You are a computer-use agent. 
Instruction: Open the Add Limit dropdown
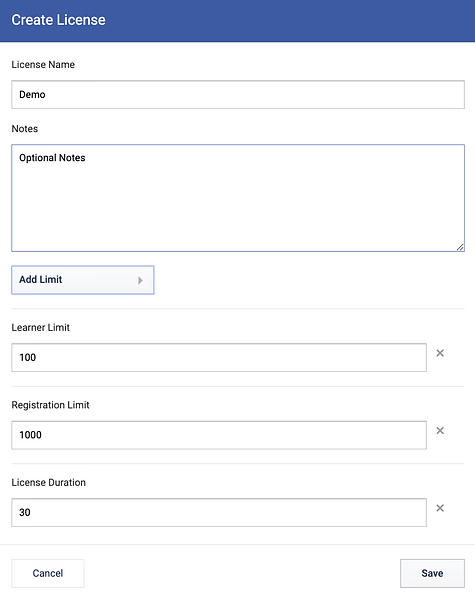[x=83, y=280]
